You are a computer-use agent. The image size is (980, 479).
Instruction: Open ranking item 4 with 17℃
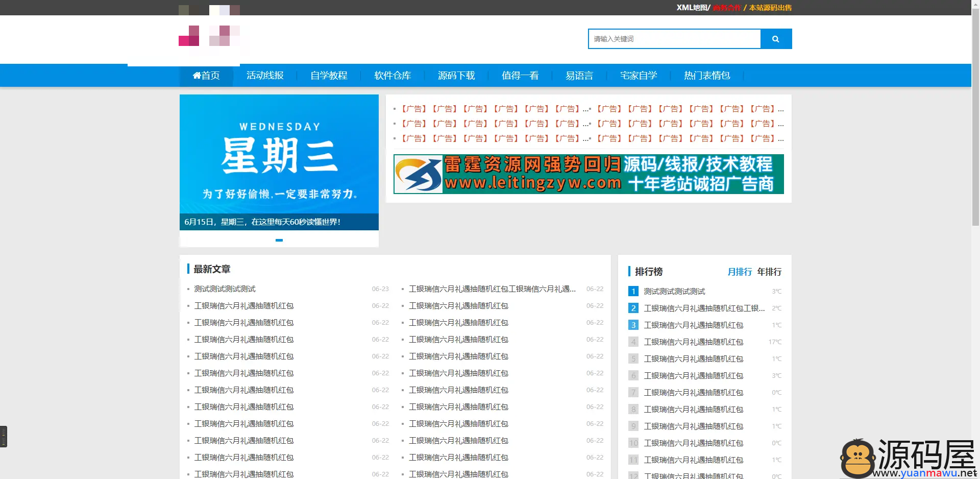click(x=693, y=342)
